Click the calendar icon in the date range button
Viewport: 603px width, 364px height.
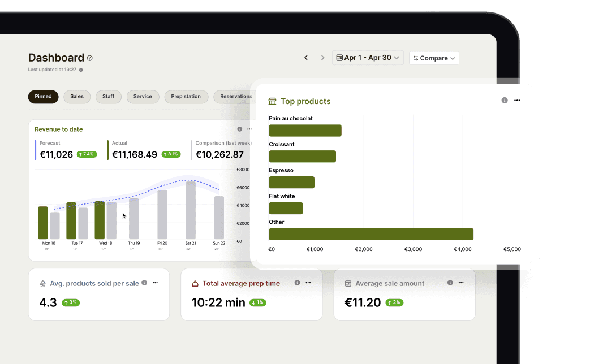click(339, 58)
